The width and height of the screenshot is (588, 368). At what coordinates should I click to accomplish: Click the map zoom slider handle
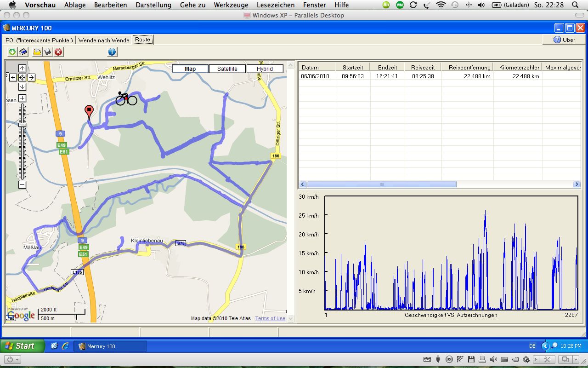tap(22, 125)
